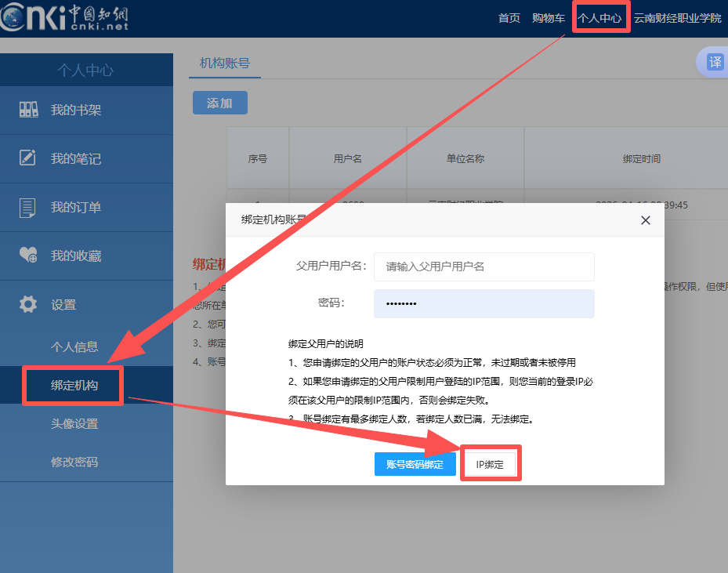The height and width of the screenshot is (573, 728).
Task: Focus the 密码 password field
Action: point(484,303)
